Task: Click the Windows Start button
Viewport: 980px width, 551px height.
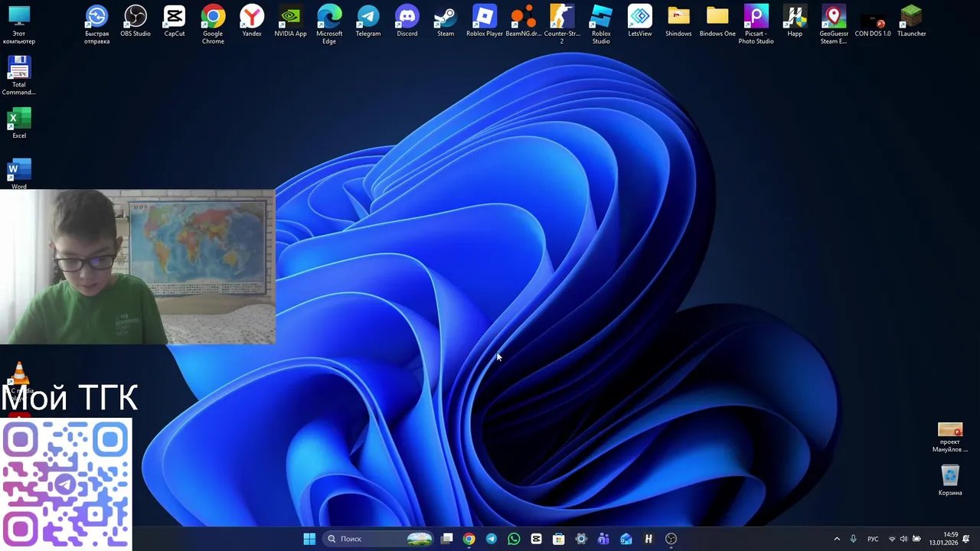Action: click(309, 539)
